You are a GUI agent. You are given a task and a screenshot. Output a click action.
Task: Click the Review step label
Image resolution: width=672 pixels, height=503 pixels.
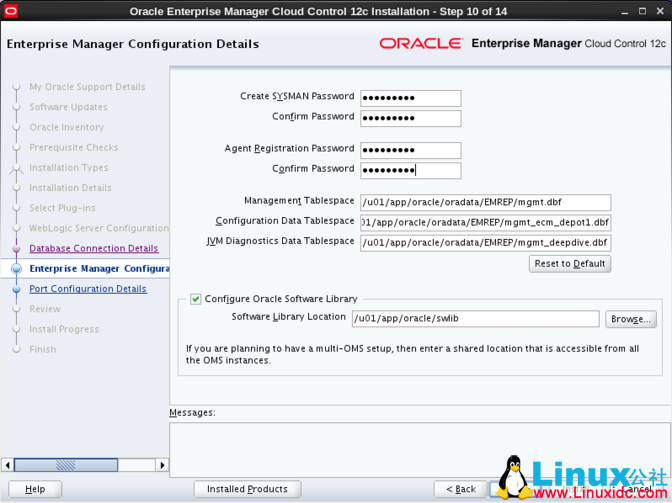click(x=45, y=309)
